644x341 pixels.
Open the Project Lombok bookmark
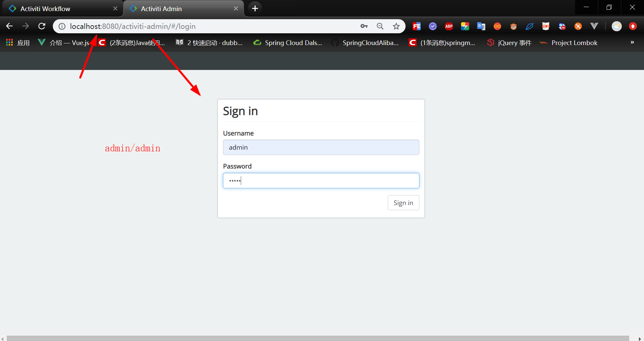(x=569, y=43)
